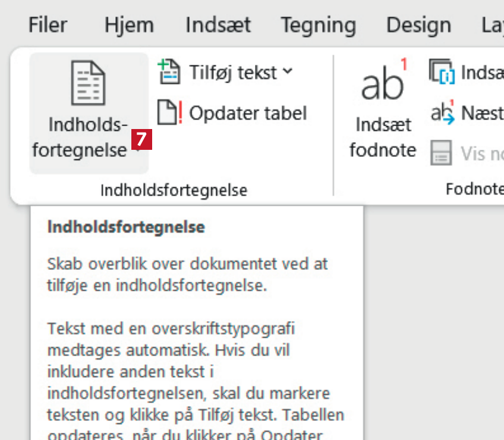This screenshot has height=440, width=504.
Task: Click the Opdater tabel document icon
Action: point(169,112)
